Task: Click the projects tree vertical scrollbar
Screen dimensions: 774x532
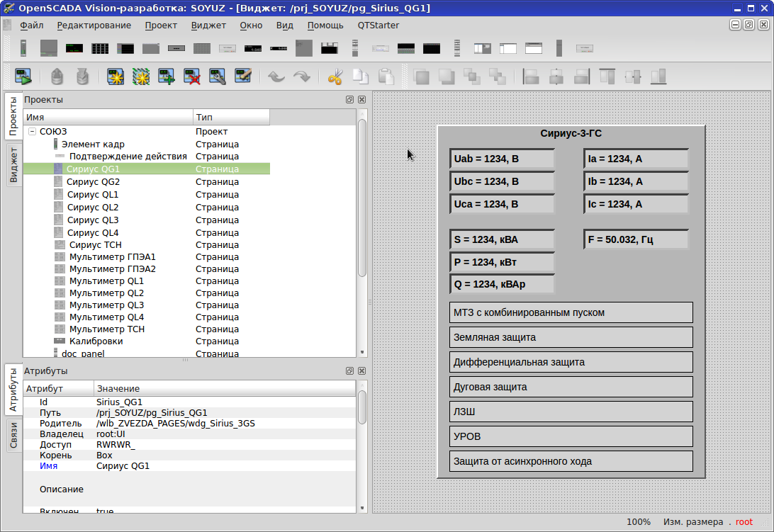Action: click(361, 198)
